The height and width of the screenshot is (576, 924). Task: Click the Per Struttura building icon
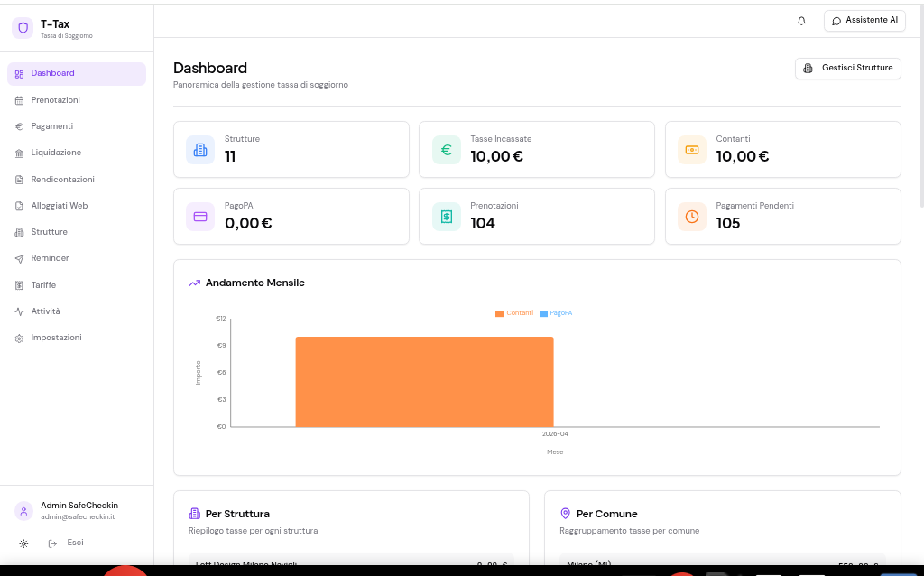click(x=195, y=514)
